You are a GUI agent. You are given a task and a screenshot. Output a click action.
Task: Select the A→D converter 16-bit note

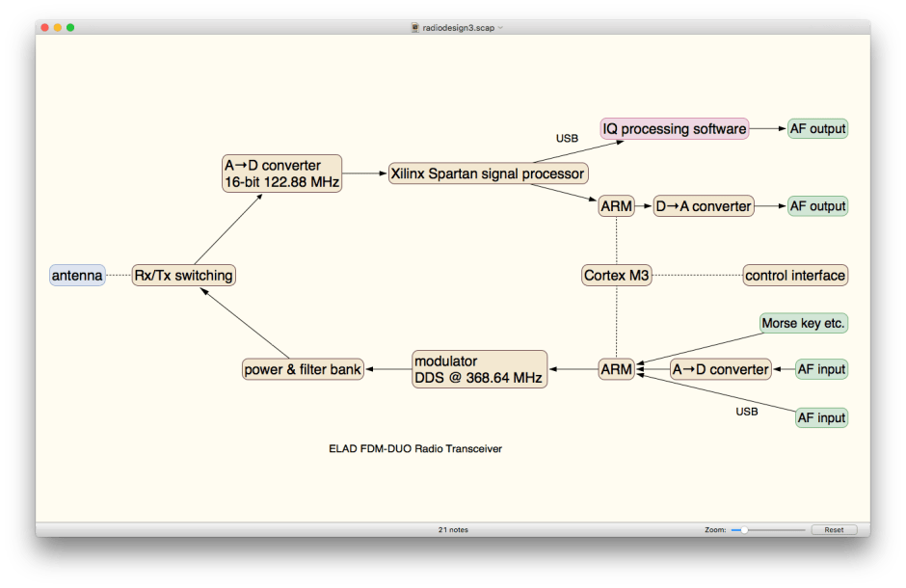(x=281, y=174)
